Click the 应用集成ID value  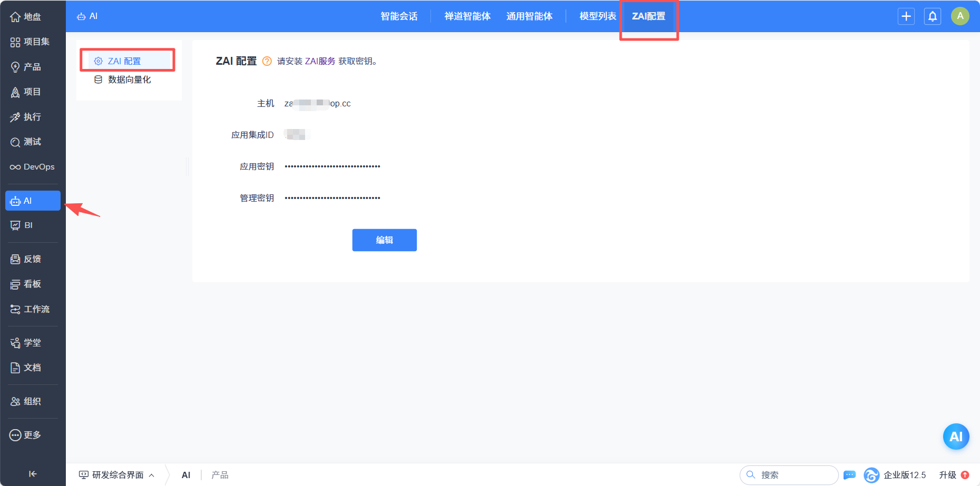pyautogui.click(x=297, y=135)
